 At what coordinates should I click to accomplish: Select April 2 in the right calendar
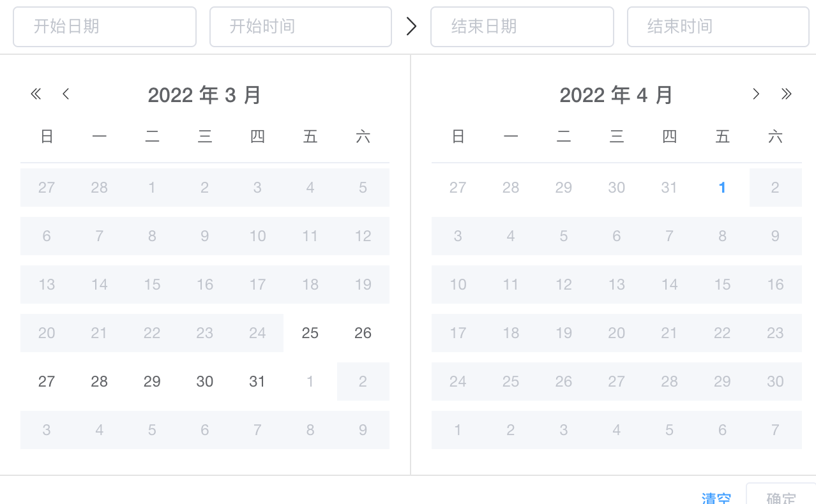[x=775, y=188]
